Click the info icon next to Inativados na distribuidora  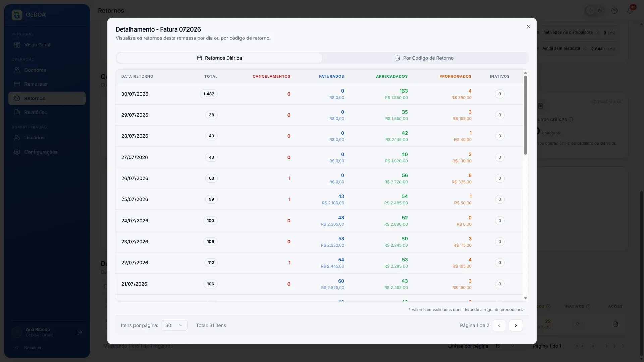pyautogui.click(x=597, y=32)
